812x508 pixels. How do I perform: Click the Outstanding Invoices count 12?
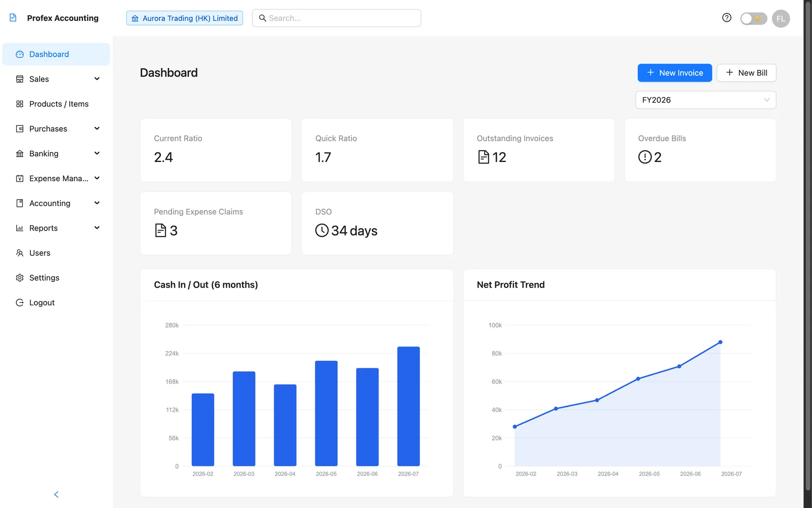(x=499, y=157)
